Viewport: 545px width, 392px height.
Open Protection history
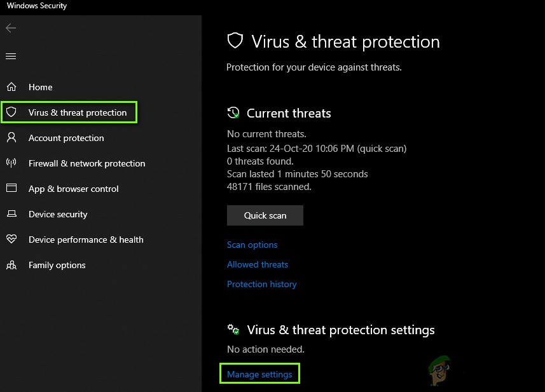(262, 284)
